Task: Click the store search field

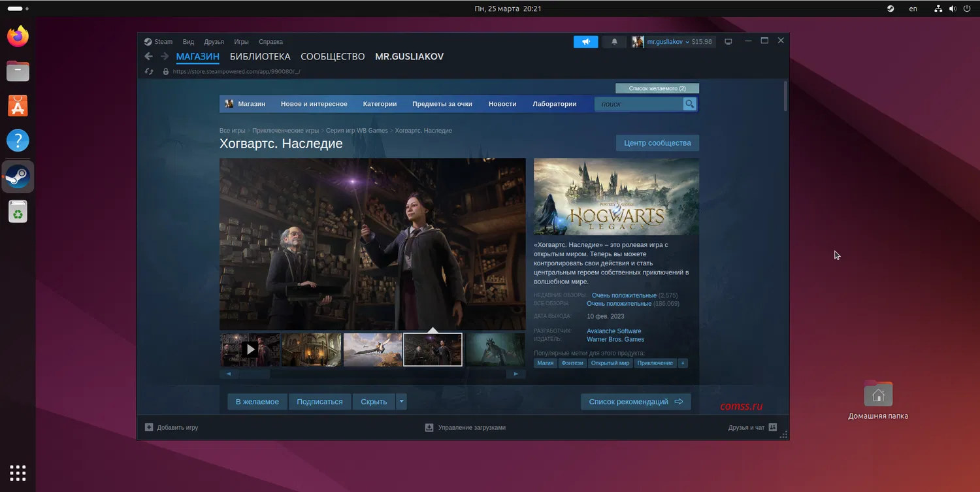Action: click(x=639, y=104)
